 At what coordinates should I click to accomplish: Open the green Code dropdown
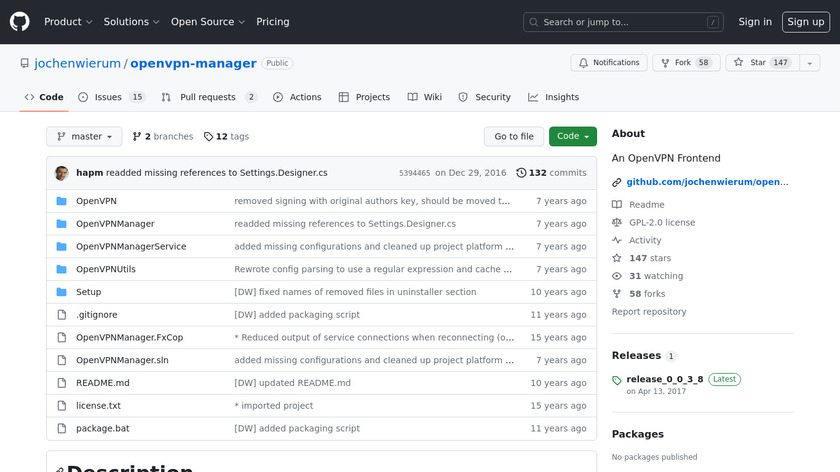pos(572,137)
